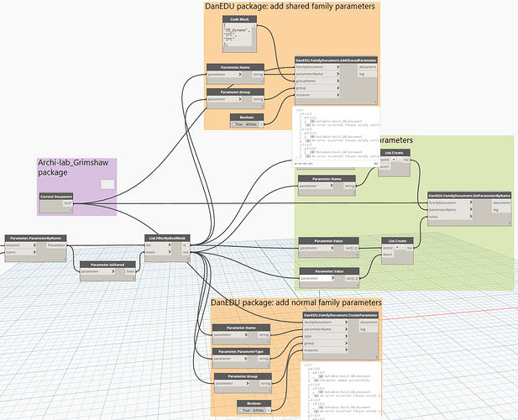This screenshot has height=420, width=518.
Task: Open parameter port chevron on Parameter.ParameterType node
Action: (245, 359)
